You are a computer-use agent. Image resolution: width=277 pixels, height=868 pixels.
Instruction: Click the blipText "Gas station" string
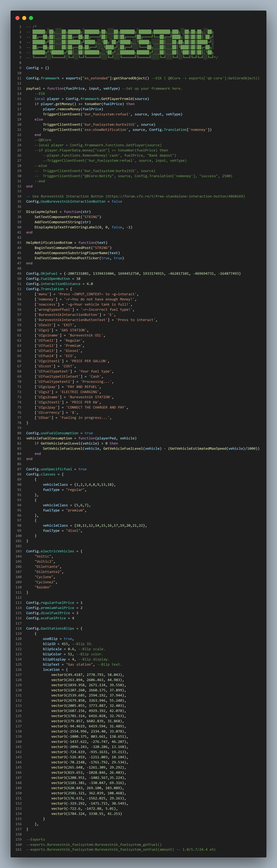79,665
